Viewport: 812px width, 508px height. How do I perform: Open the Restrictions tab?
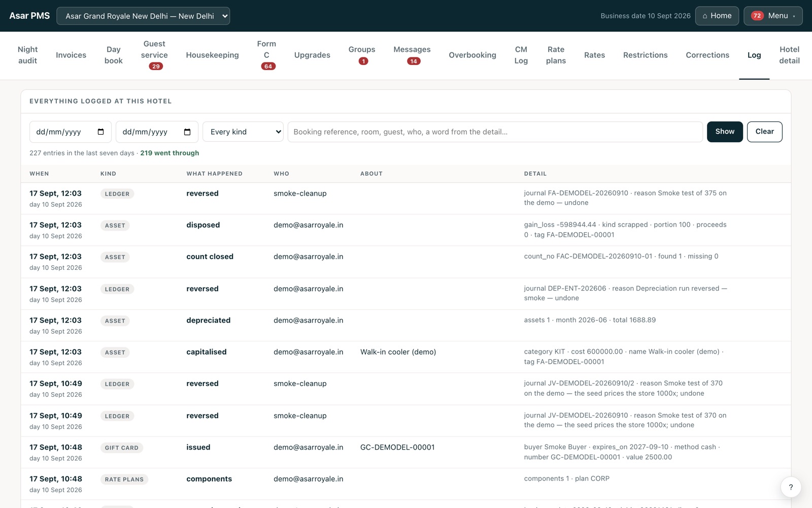tap(646, 55)
